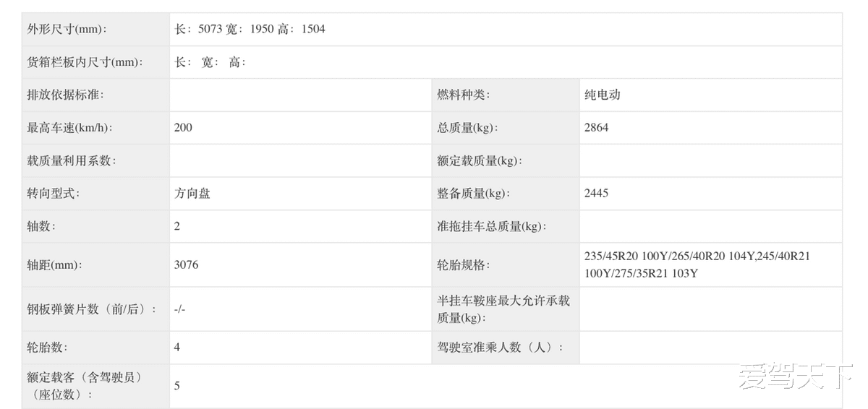Viewport: 868px width, 409px height.
Task: Select the wheelbase value 3076
Action: (186, 265)
